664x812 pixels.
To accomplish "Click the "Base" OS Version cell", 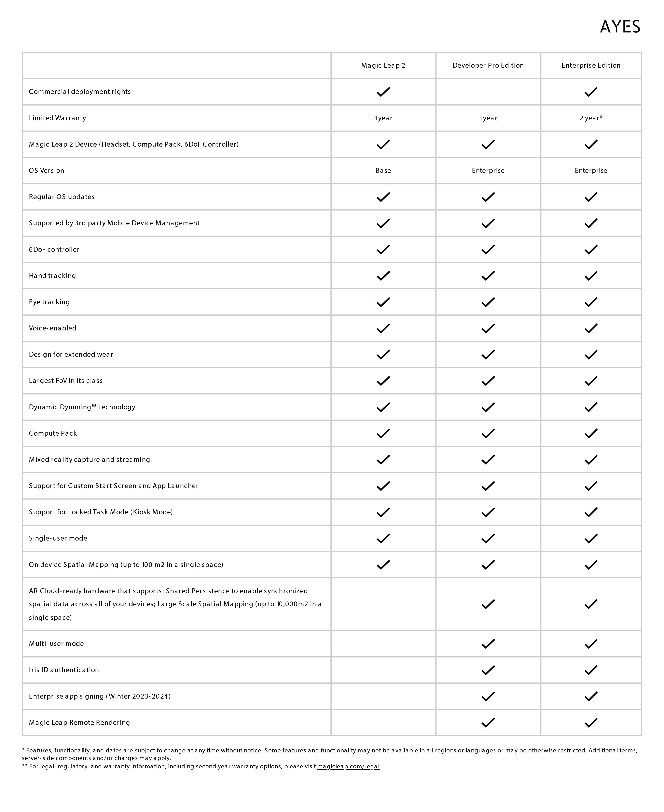I will 383,171.
